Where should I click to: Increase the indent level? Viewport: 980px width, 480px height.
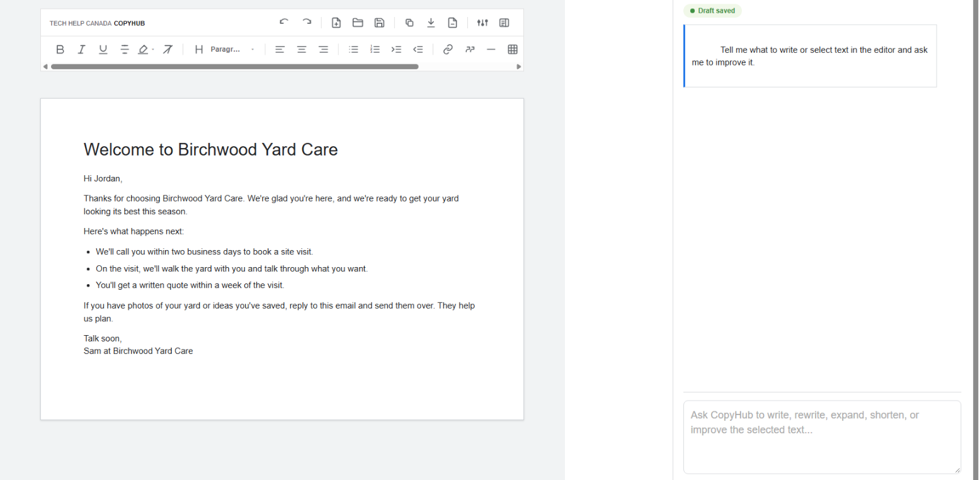pos(396,49)
